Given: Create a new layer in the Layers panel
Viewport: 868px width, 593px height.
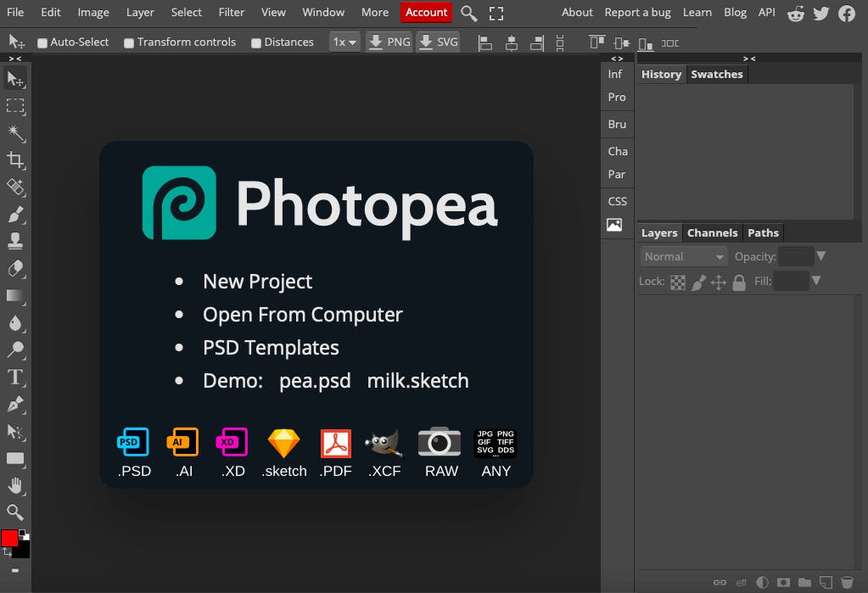Looking at the screenshot, I should click(x=825, y=583).
